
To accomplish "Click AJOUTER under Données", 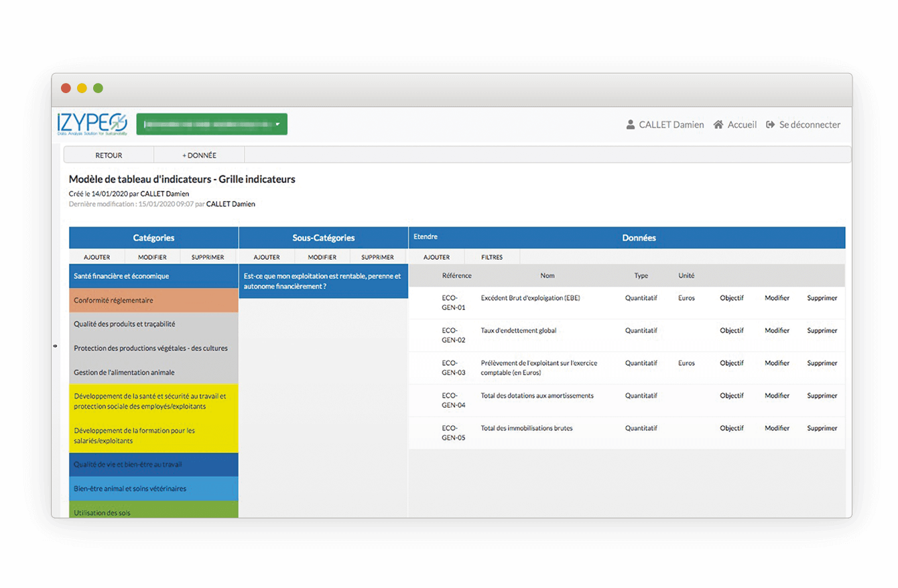I will click(436, 257).
